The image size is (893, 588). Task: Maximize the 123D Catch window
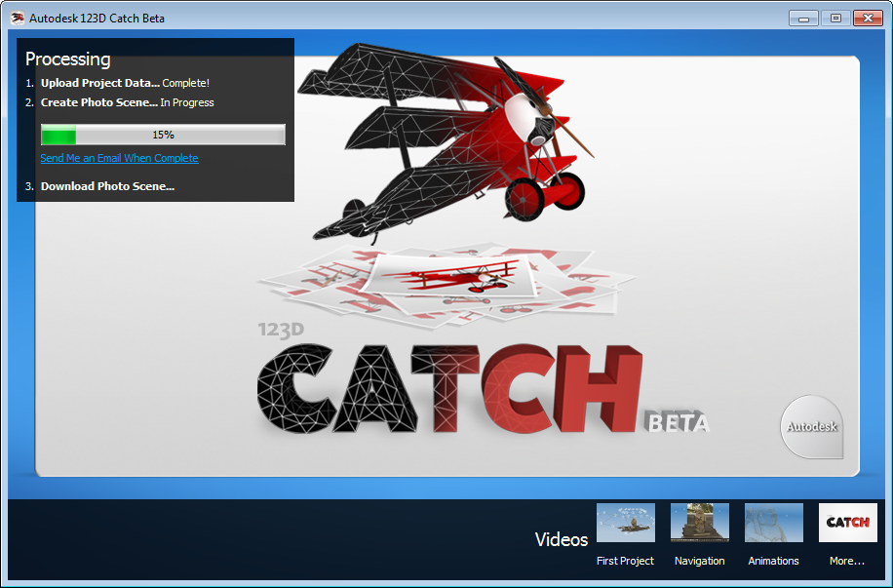[x=835, y=18]
